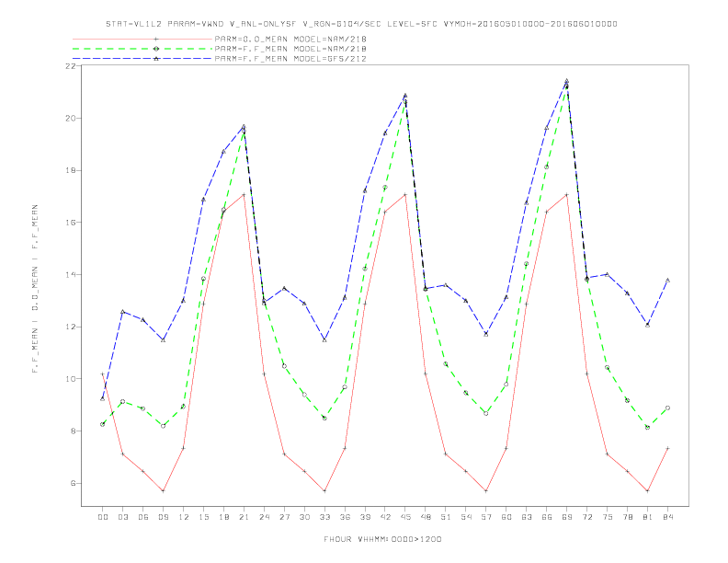Click x-axis forecast hour label 69

tap(567, 517)
